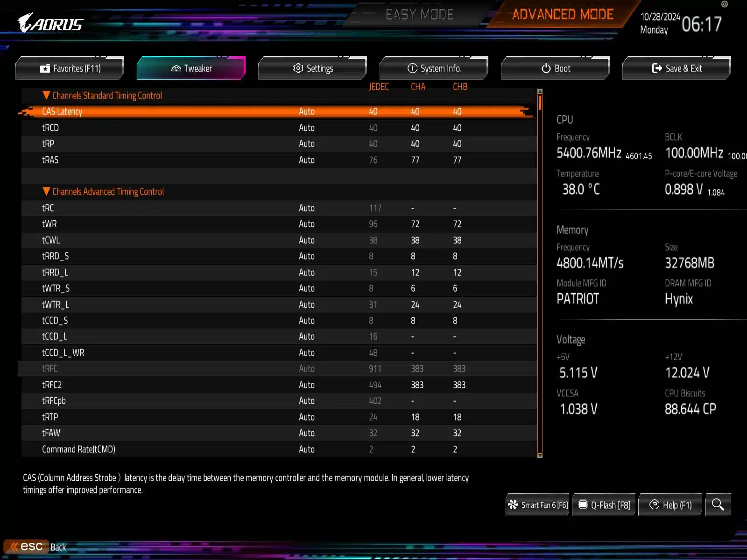Click the 10/28/2024 date
Screen dimensions: 747x560
[x=660, y=17]
